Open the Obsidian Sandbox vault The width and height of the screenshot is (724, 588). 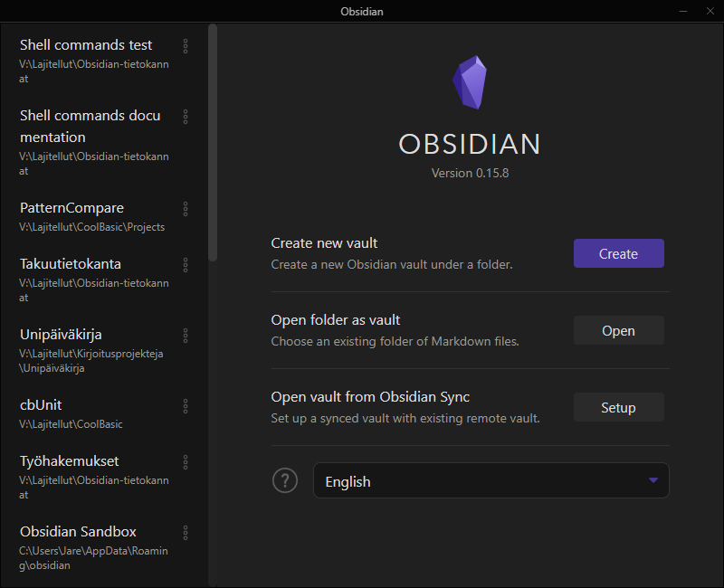[x=95, y=547]
